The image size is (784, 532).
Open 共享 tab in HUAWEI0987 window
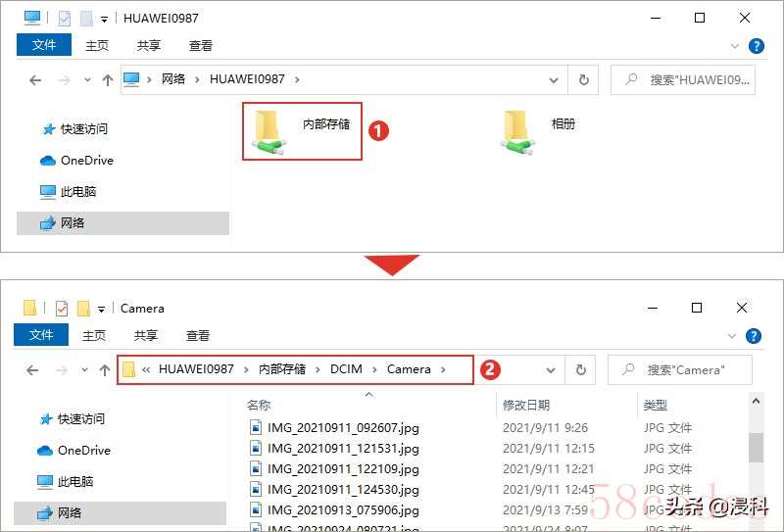(x=149, y=45)
